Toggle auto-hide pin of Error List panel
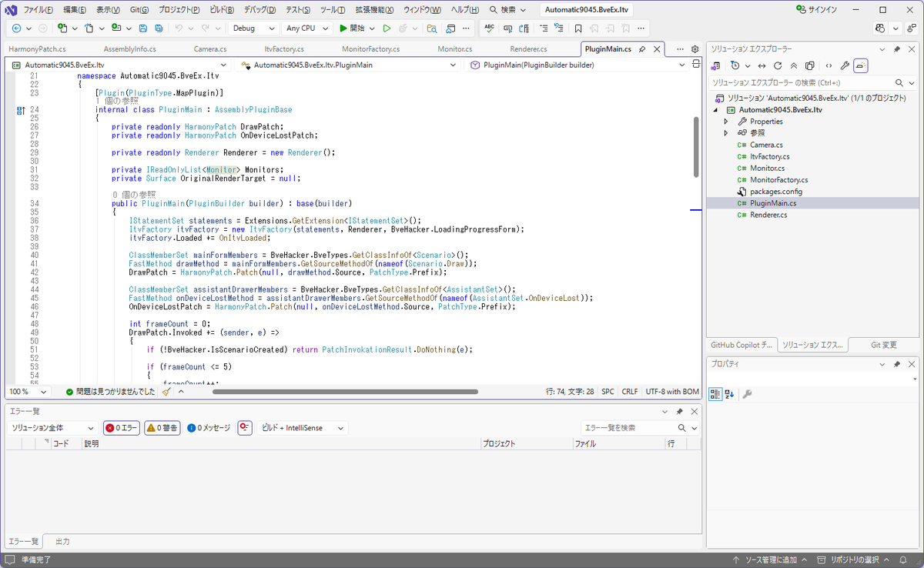Image resolution: width=924 pixels, height=568 pixels. [679, 412]
